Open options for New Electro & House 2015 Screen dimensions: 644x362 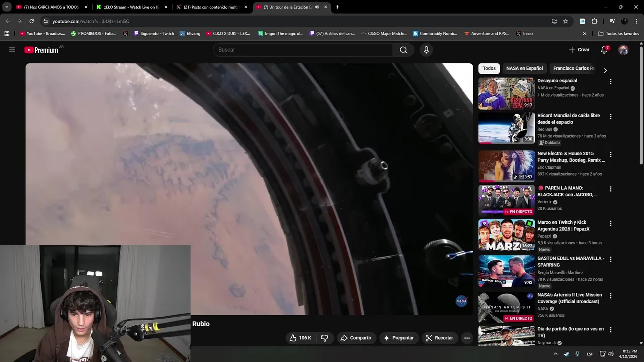tap(611, 154)
